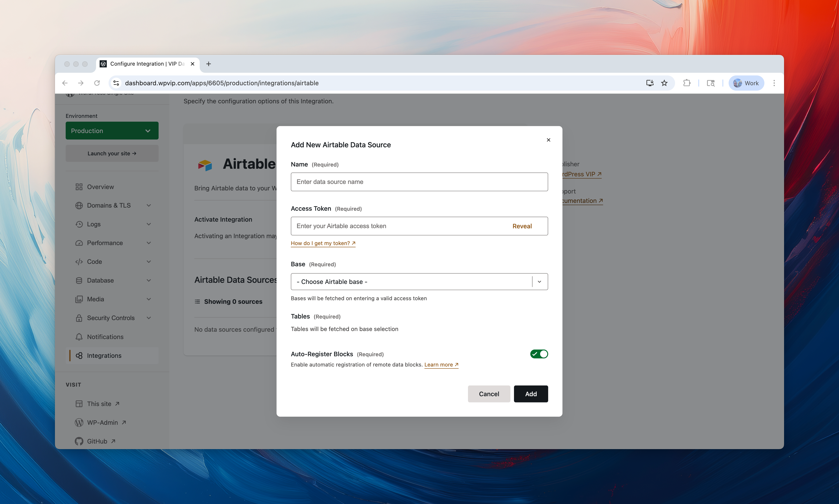Click the Launch your site button
Screen dimensions: 839x504
[112, 154]
